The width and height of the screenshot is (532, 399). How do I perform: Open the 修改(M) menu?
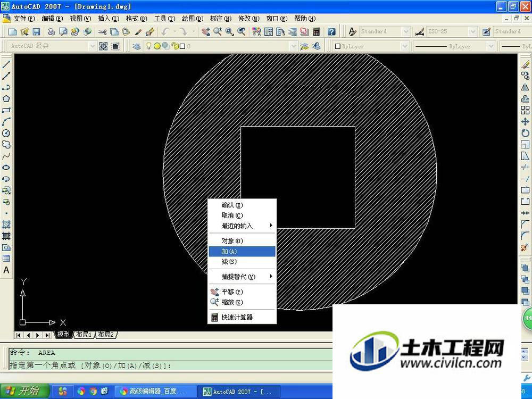[x=248, y=19]
